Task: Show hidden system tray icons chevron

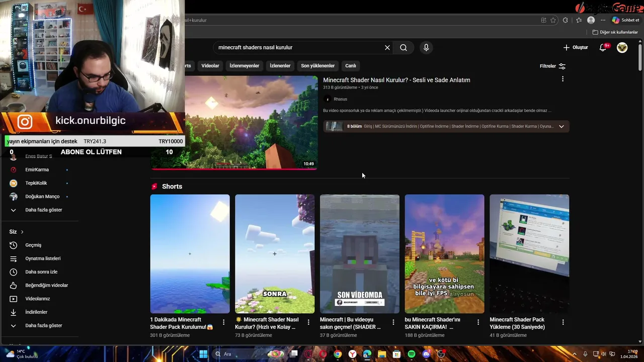Action: tap(575, 354)
